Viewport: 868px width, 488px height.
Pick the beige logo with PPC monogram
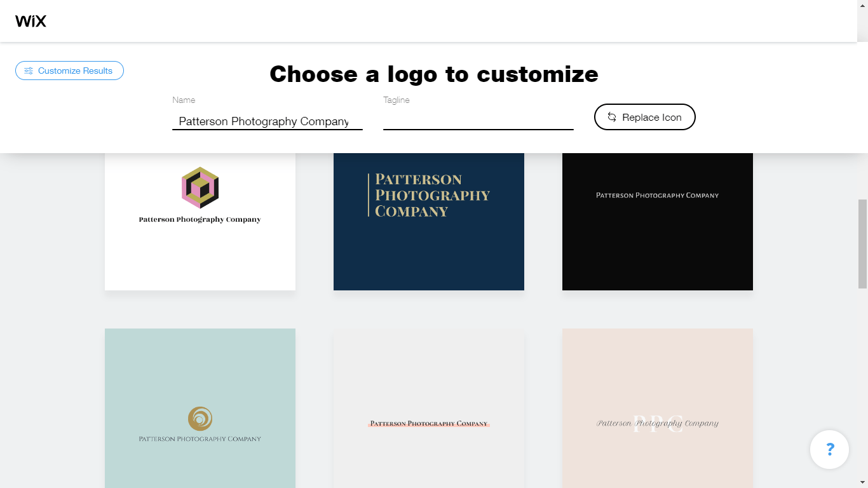coord(658,408)
